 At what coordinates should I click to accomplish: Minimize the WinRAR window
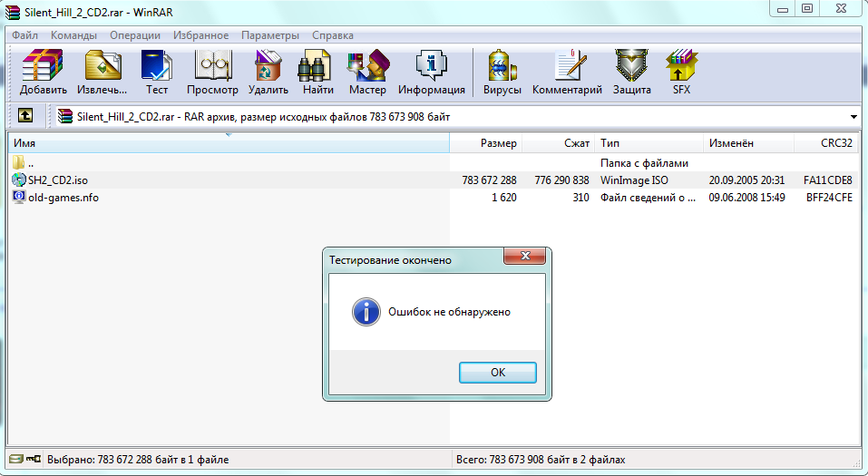pyautogui.click(x=782, y=8)
